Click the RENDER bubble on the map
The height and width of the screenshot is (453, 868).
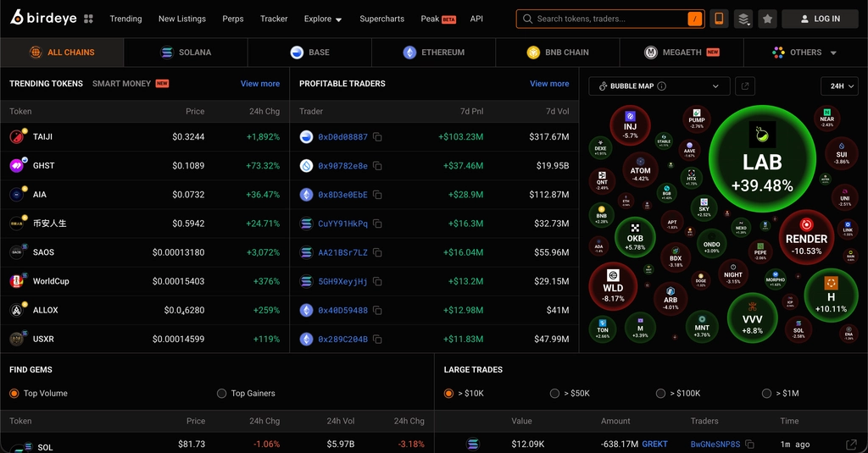pyautogui.click(x=806, y=237)
